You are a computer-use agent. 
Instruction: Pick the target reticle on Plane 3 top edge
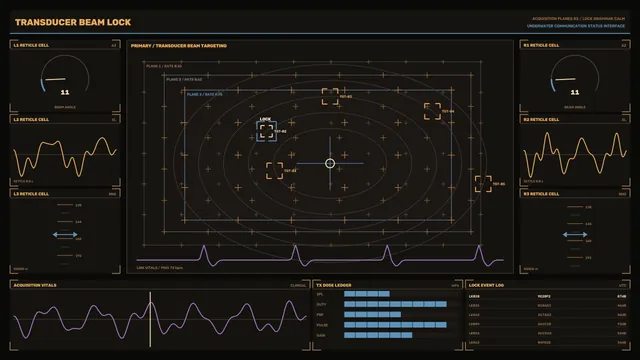tap(330, 97)
